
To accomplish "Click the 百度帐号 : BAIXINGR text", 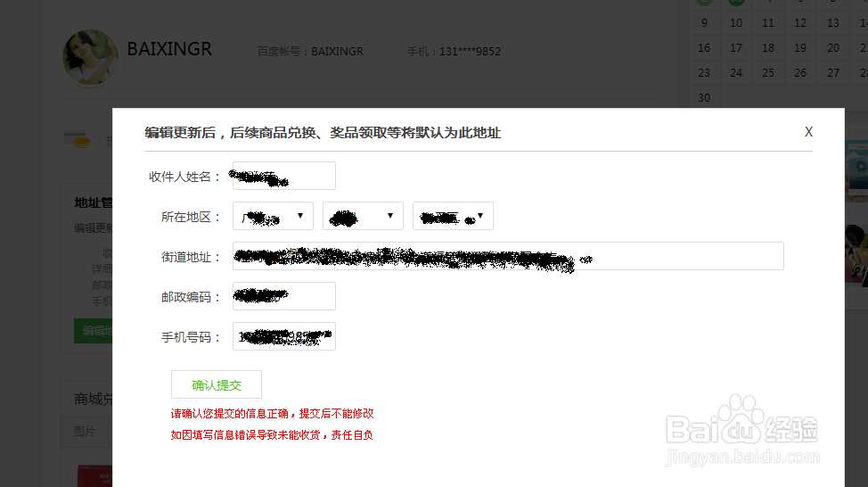I will pos(310,52).
